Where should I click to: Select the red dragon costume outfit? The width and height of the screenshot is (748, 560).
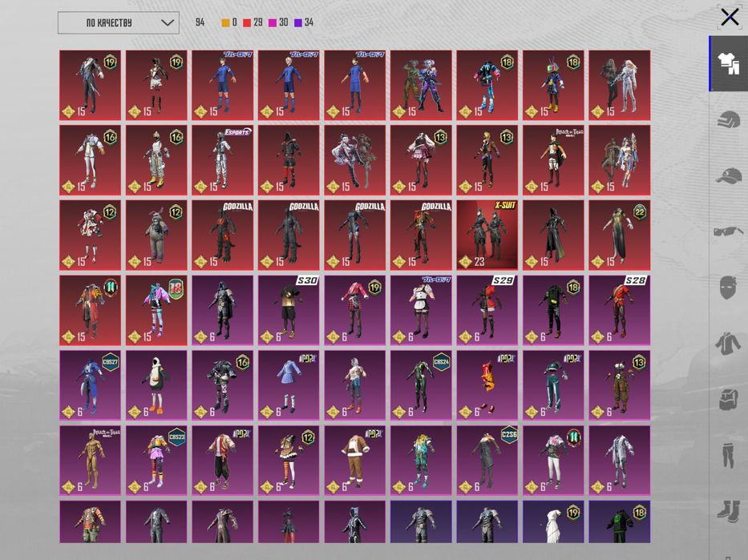[487, 385]
